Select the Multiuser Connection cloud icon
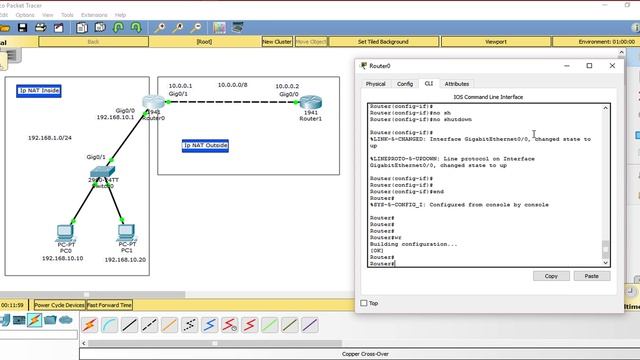Image resolution: width=640 pixels, height=360 pixels. tap(65, 320)
